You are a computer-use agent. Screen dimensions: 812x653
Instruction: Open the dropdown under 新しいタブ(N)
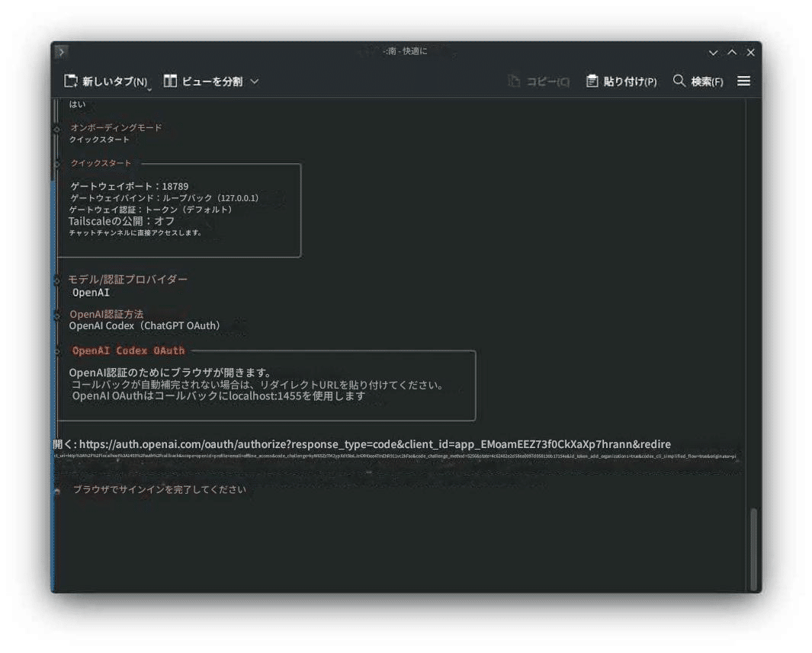coord(150,88)
